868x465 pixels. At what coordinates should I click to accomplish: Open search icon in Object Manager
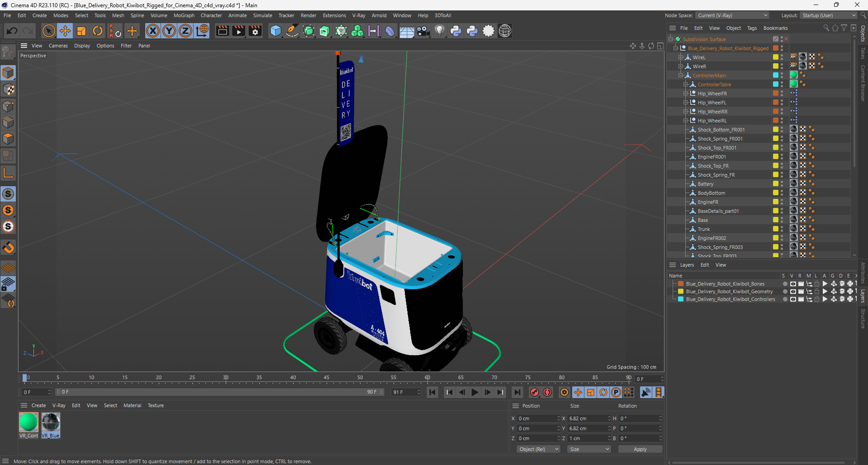pos(826,28)
